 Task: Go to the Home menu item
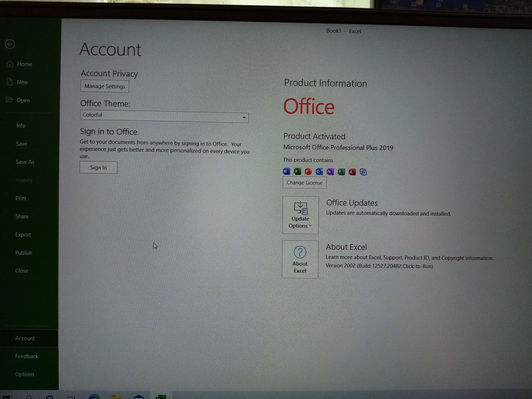(x=24, y=64)
